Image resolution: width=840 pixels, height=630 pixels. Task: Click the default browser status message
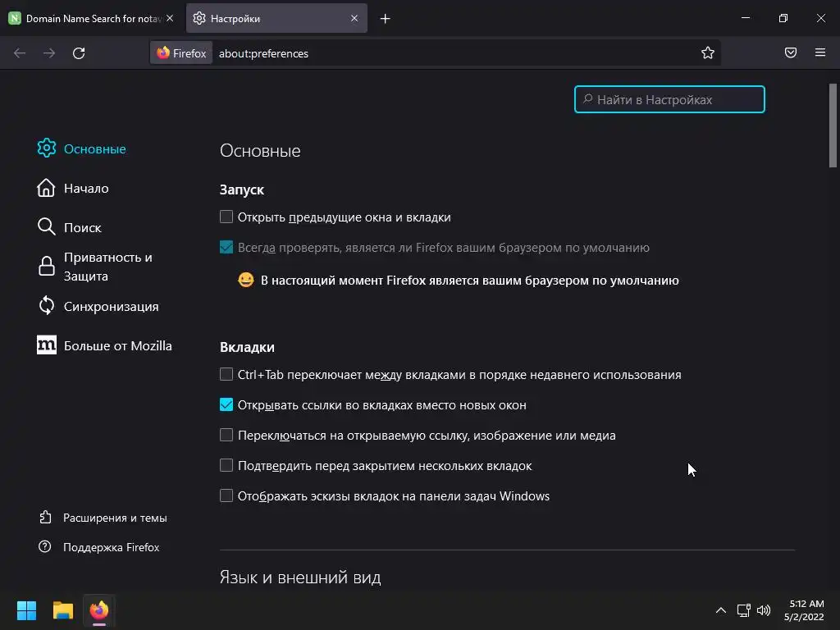469,281
